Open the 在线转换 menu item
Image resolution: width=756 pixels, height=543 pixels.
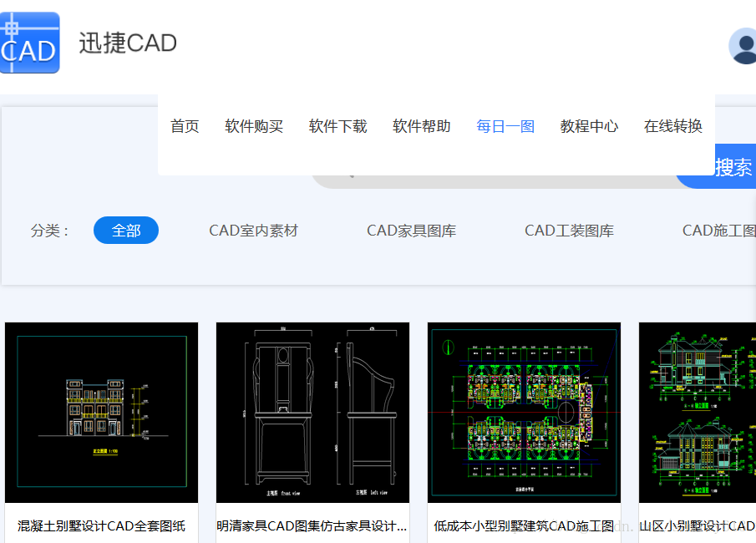click(x=673, y=126)
